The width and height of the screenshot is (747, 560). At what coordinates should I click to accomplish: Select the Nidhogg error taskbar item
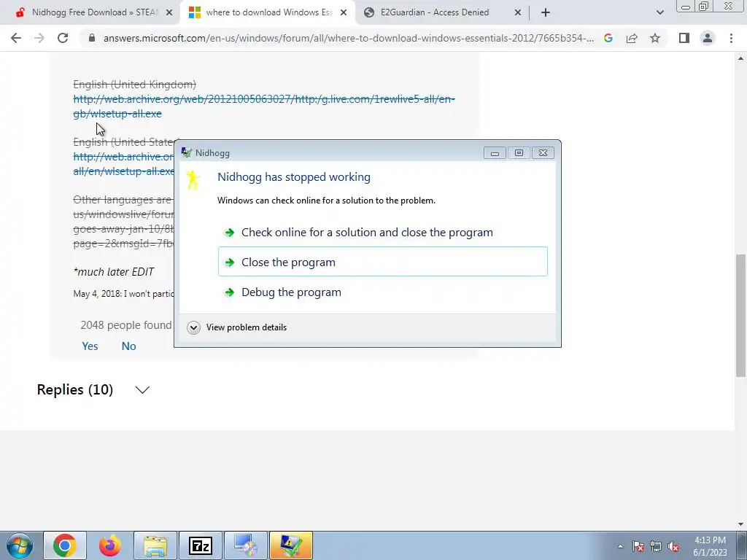[x=291, y=545]
